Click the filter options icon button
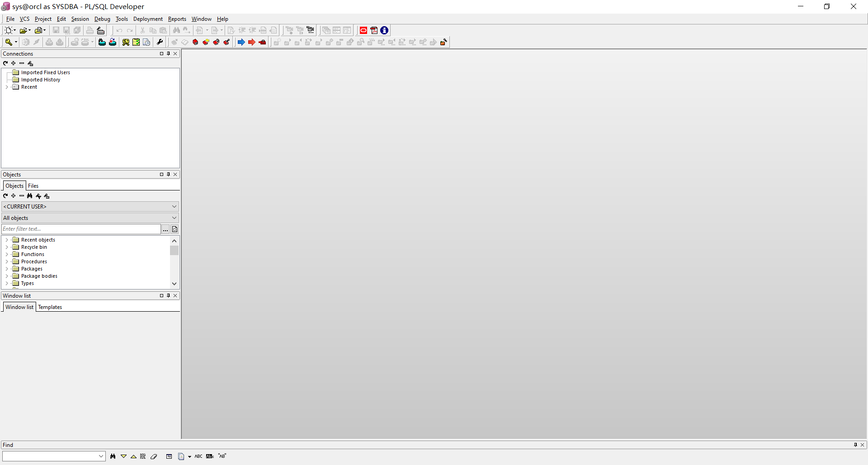 175,229
